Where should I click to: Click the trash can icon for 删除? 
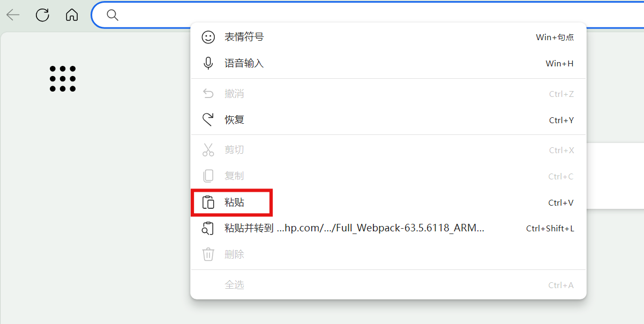(x=208, y=254)
